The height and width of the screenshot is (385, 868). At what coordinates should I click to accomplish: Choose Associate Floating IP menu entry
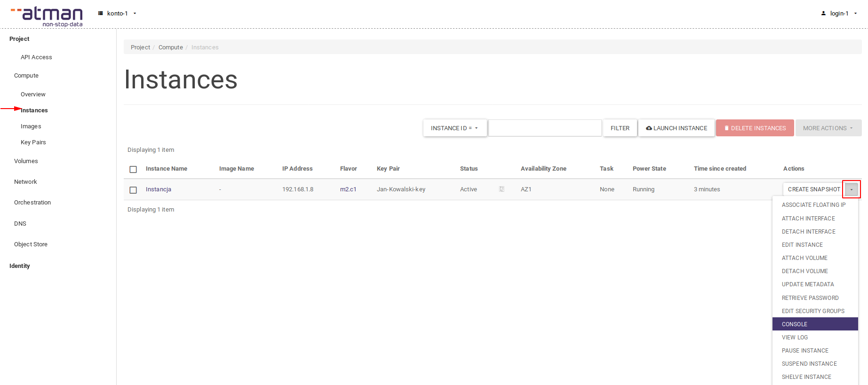click(x=813, y=205)
